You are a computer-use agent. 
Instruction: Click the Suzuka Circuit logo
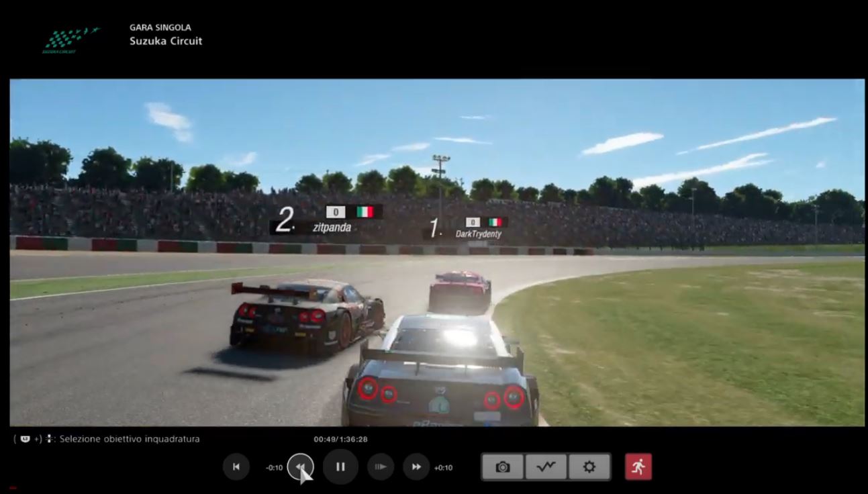coord(70,40)
